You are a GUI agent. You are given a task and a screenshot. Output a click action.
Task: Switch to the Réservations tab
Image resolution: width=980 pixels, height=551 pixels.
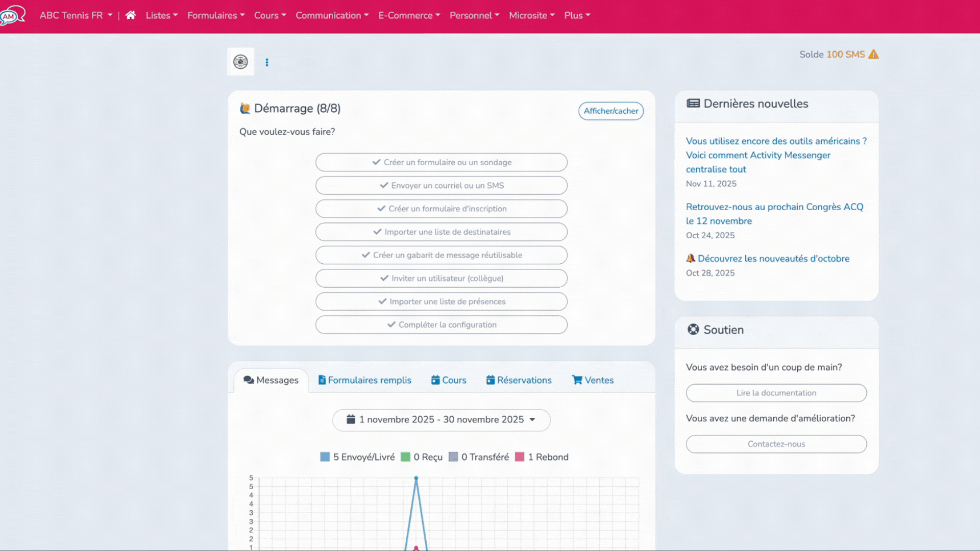(x=519, y=380)
